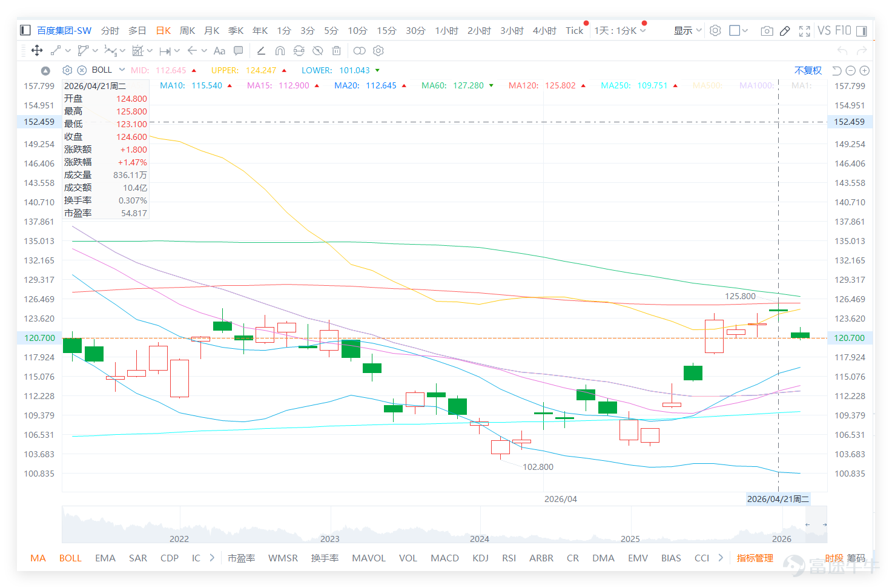Click the 百度集团-SW stock name
The height and width of the screenshot is (588, 892).
coord(64,30)
